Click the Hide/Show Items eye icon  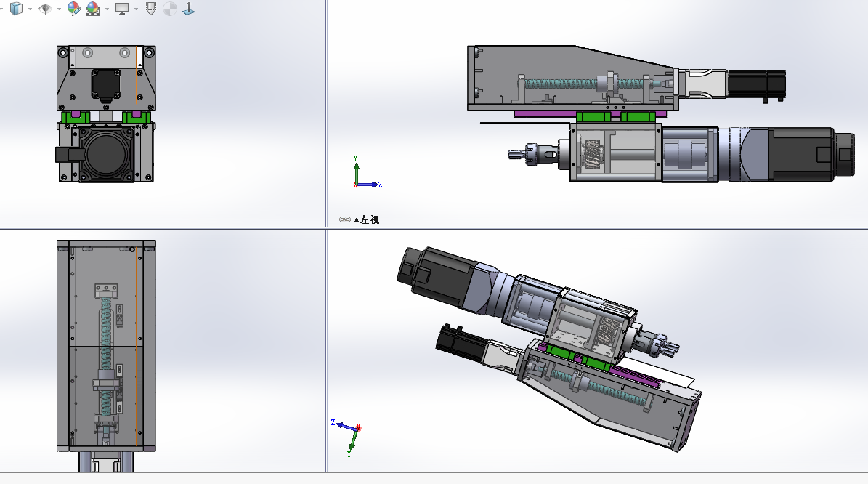coord(45,8)
